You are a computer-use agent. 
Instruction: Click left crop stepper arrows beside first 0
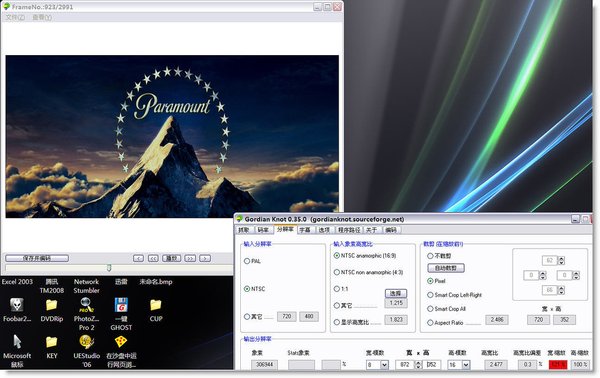click(x=543, y=275)
